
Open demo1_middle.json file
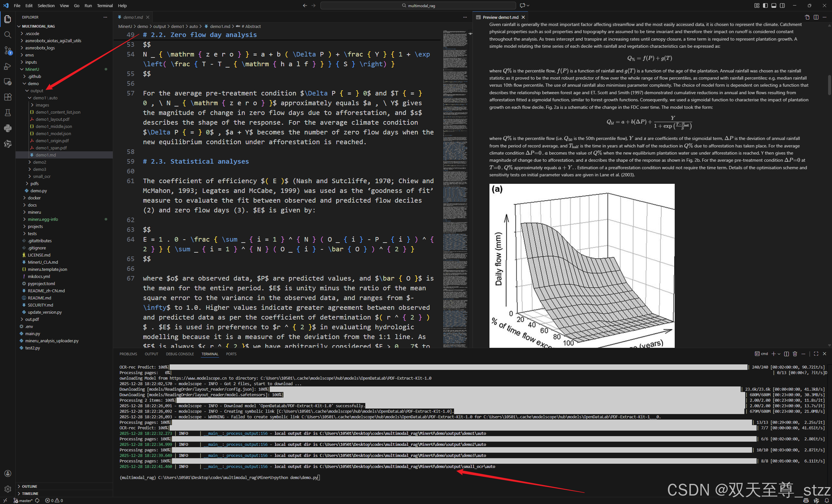54,127
